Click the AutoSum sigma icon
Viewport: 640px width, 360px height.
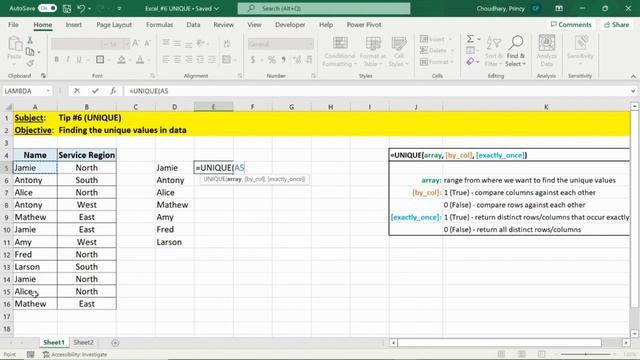(471, 39)
